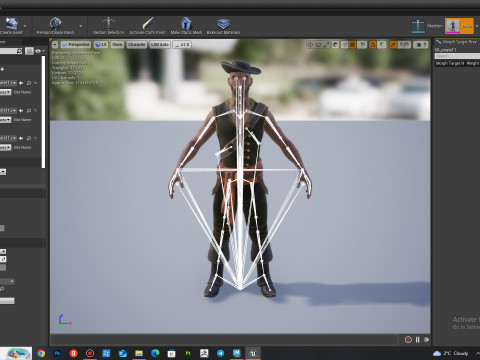
Task: Open the LOD Auto dropdown
Action: coord(160,44)
